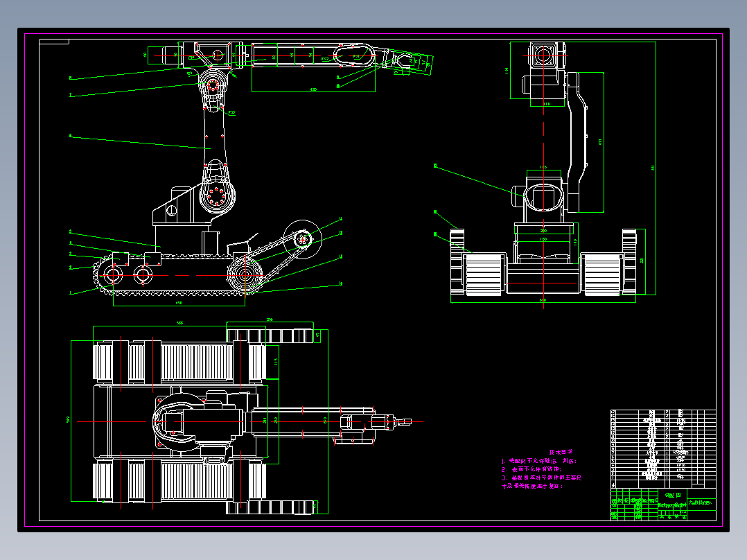Click the R25 radius label on elbow
Viewport: 747px width, 560px height.
pos(231,113)
